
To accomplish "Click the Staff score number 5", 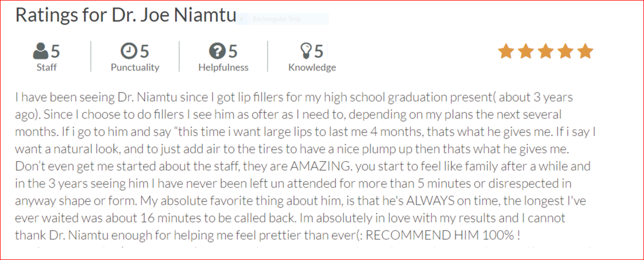I will coord(56,52).
